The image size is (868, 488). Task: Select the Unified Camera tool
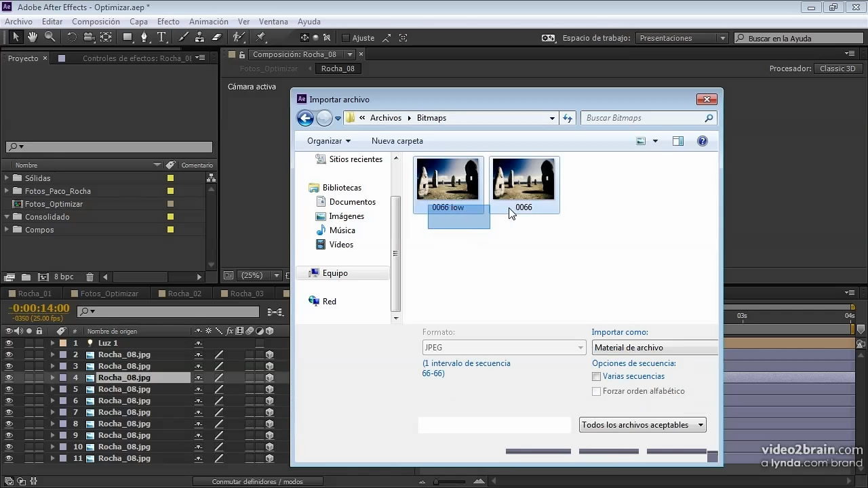[89, 37]
